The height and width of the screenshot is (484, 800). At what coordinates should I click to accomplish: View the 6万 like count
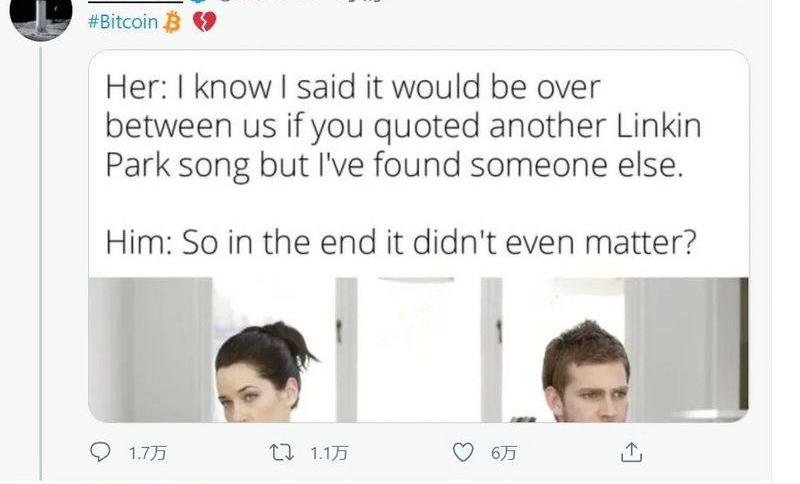[x=504, y=453]
